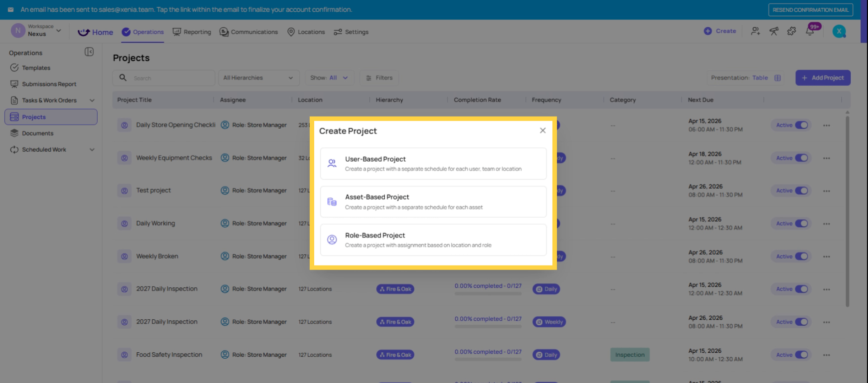Toggle Active switch for Weekly Broken

(x=802, y=257)
